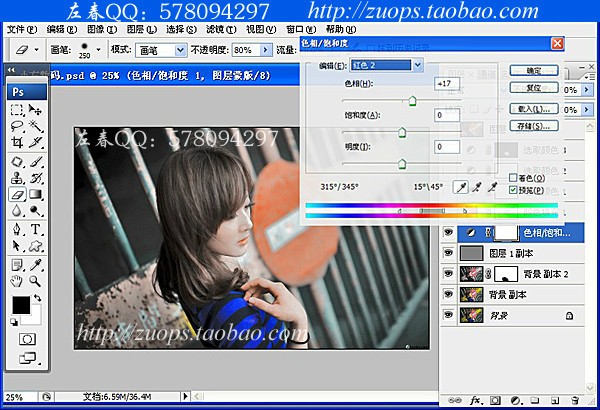Open the 文件 menu
The width and height of the screenshot is (600, 410).
[x=22, y=29]
